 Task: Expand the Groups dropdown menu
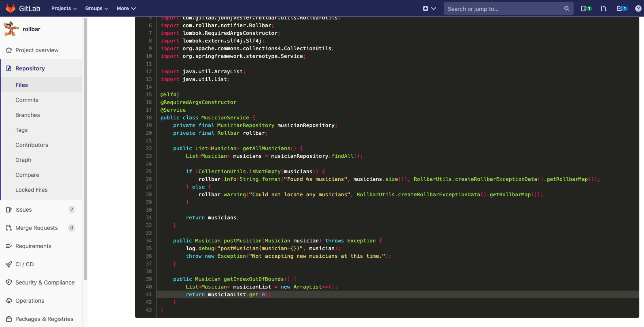point(96,8)
